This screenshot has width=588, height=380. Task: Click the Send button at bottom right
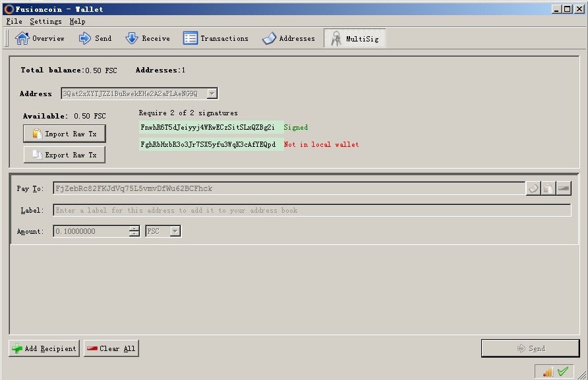(530, 348)
